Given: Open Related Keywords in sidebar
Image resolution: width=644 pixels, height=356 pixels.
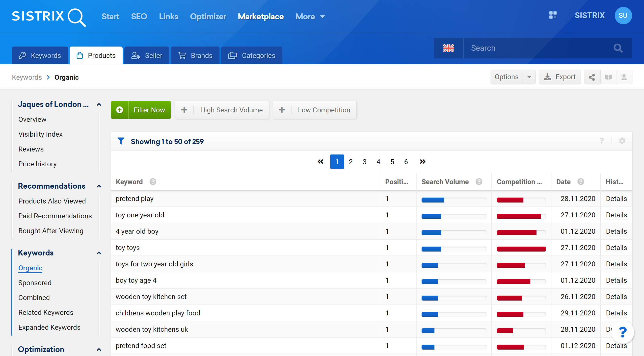Looking at the screenshot, I should 46,312.
